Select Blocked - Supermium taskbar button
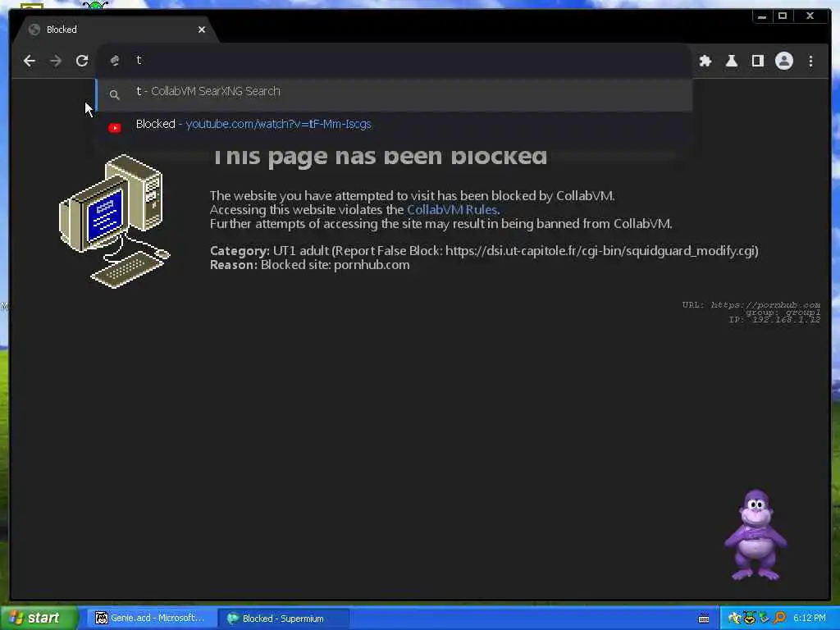 [x=284, y=619]
